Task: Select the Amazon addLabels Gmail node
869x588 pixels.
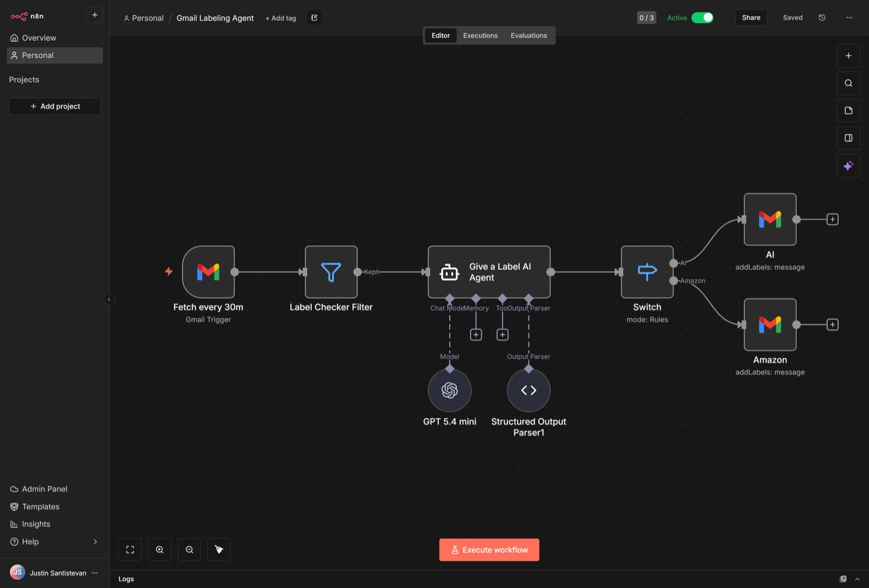Action: point(770,325)
